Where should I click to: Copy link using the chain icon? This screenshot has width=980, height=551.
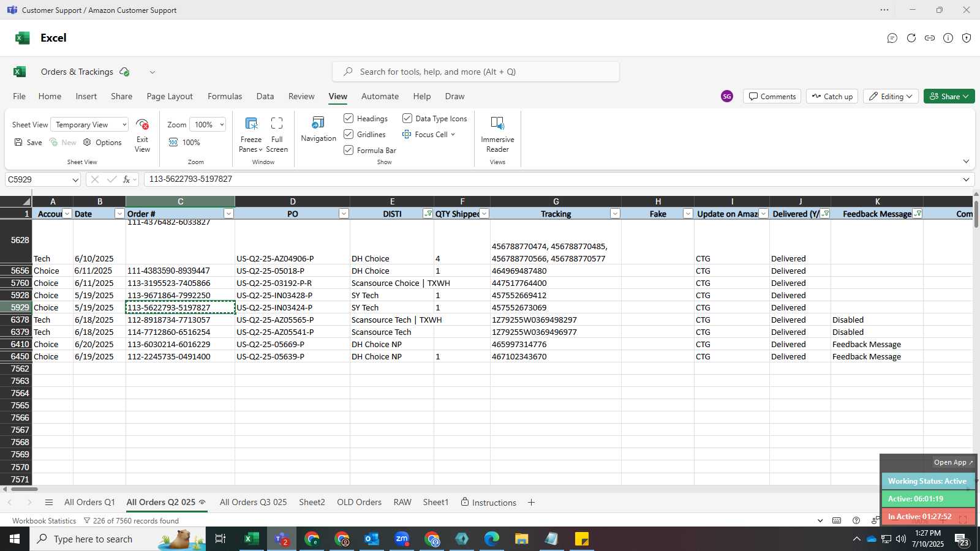click(x=930, y=38)
